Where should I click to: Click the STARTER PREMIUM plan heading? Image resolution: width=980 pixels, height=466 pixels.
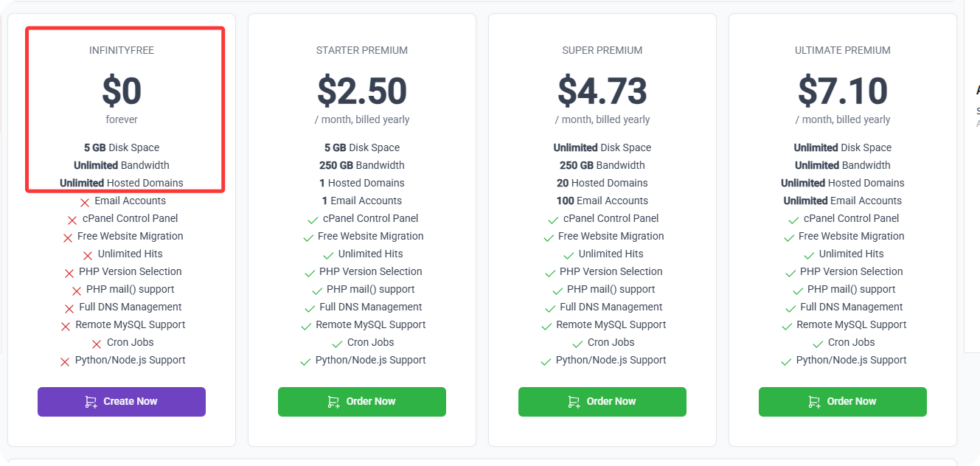(361, 50)
